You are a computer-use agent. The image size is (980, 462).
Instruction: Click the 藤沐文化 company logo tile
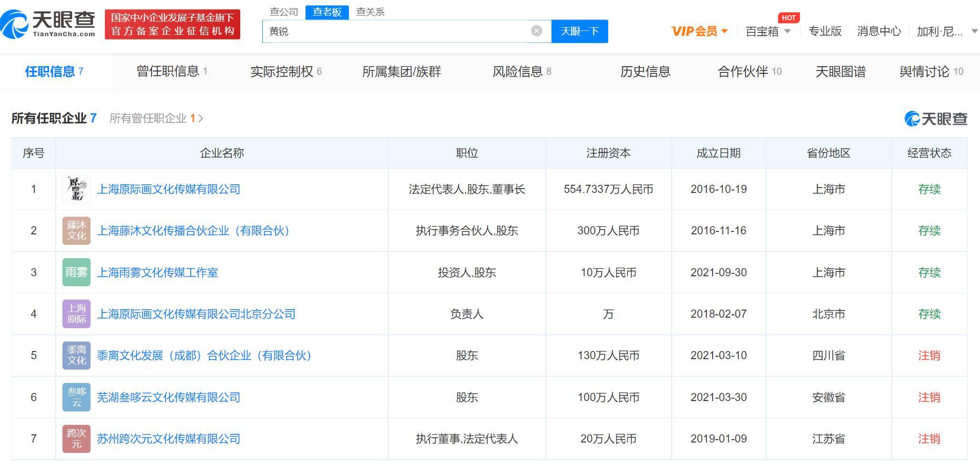pyautogui.click(x=76, y=231)
